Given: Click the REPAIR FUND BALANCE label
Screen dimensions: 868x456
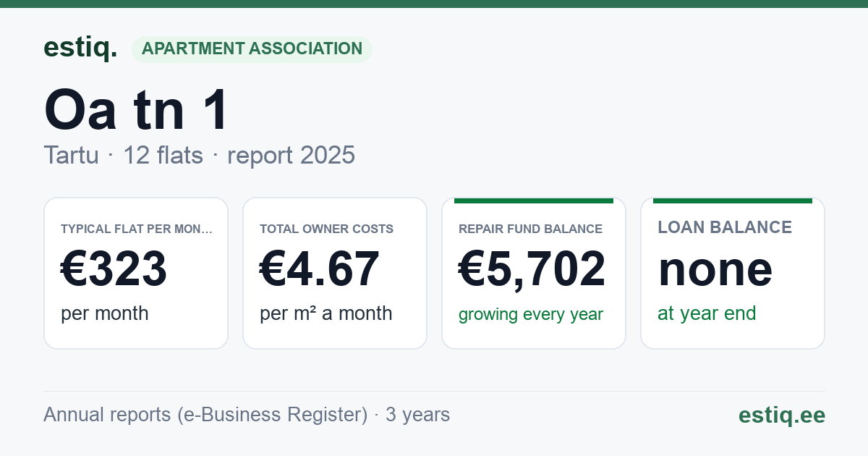Looking at the screenshot, I should (x=530, y=229).
